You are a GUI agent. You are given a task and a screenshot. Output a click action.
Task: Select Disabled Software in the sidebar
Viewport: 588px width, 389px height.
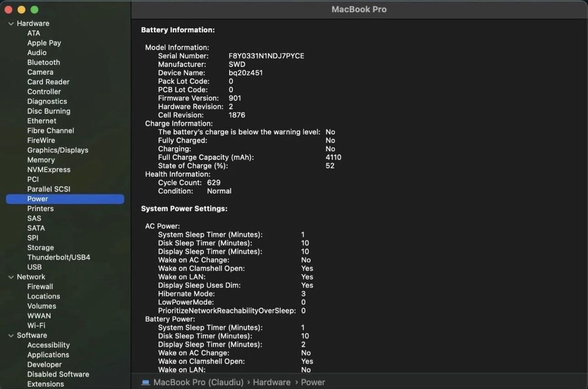(x=58, y=374)
